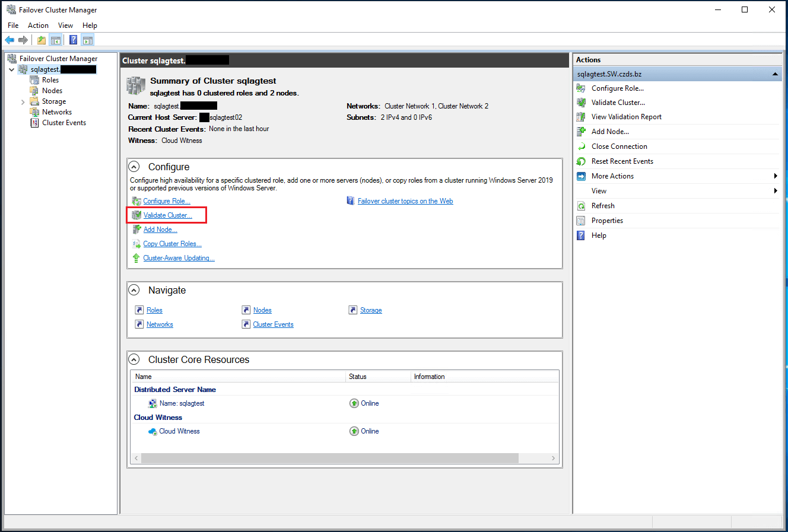Follow the Cluster Events link in Navigate section
Screen dimensions: 788x532
click(x=273, y=324)
